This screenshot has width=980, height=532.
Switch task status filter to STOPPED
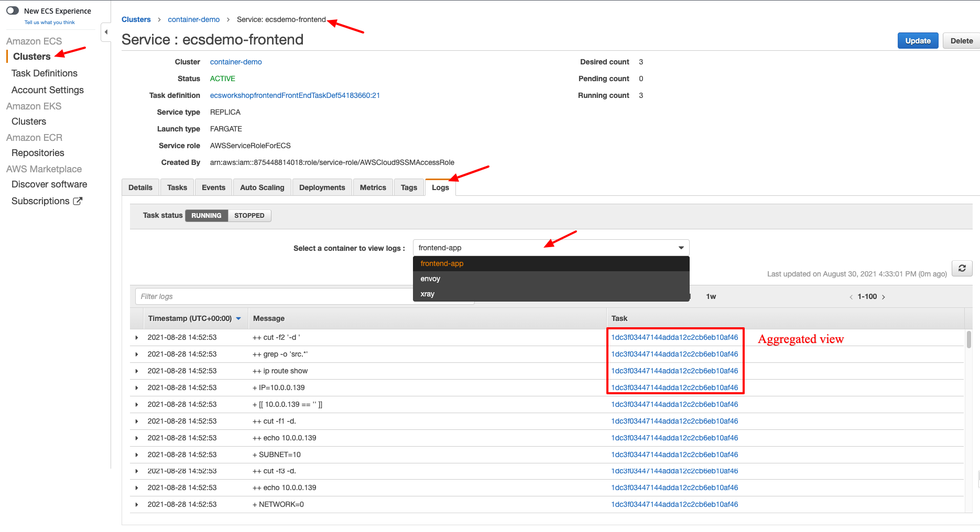pyautogui.click(x=249, y=215)
